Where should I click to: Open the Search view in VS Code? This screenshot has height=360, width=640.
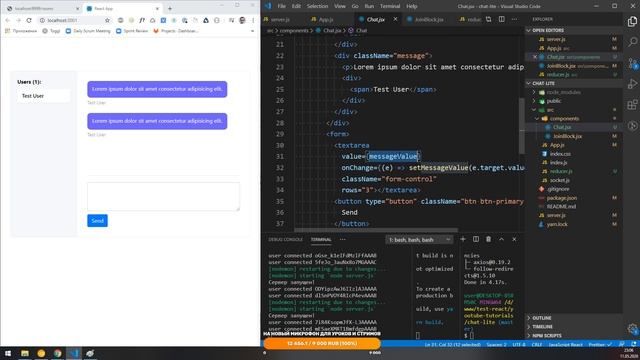click(x=632, y=42)
